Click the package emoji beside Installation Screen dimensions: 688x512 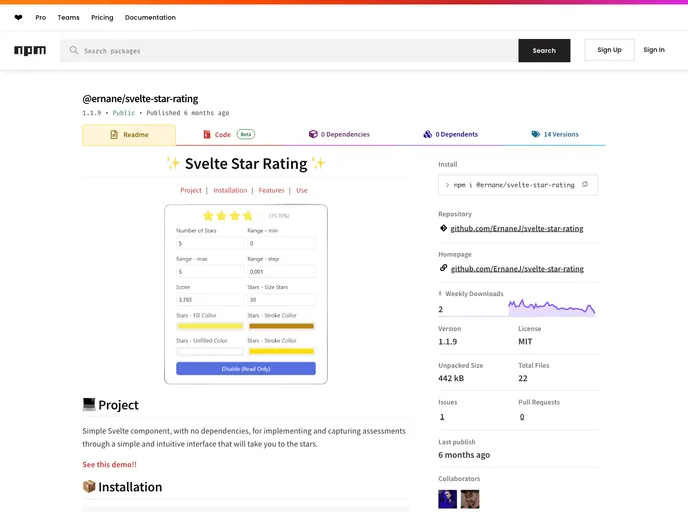pos(89,487)
